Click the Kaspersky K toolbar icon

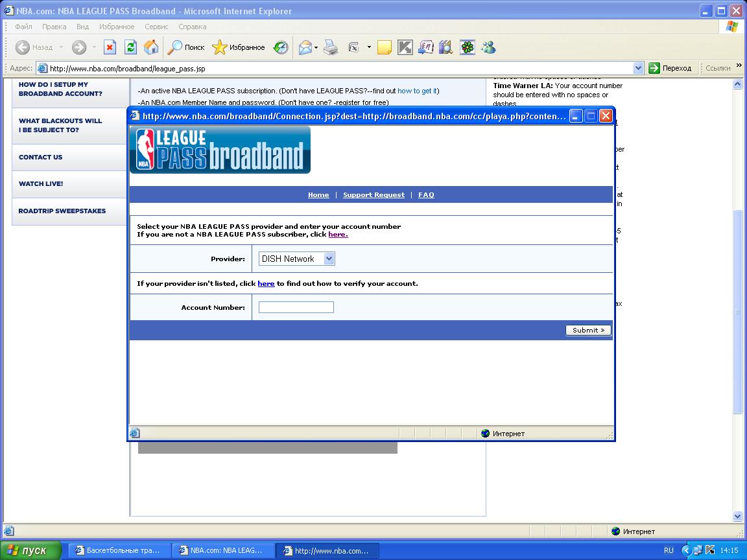[405, 47]
